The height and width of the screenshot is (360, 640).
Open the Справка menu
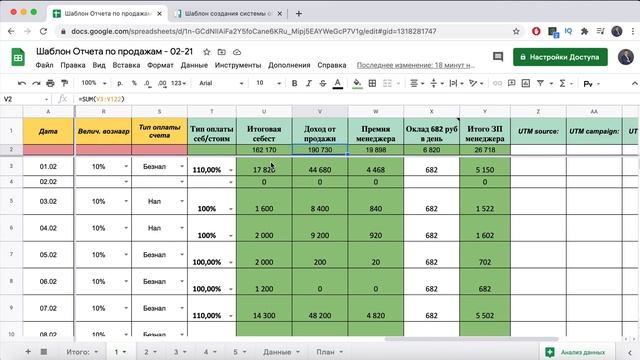[331, 65]
